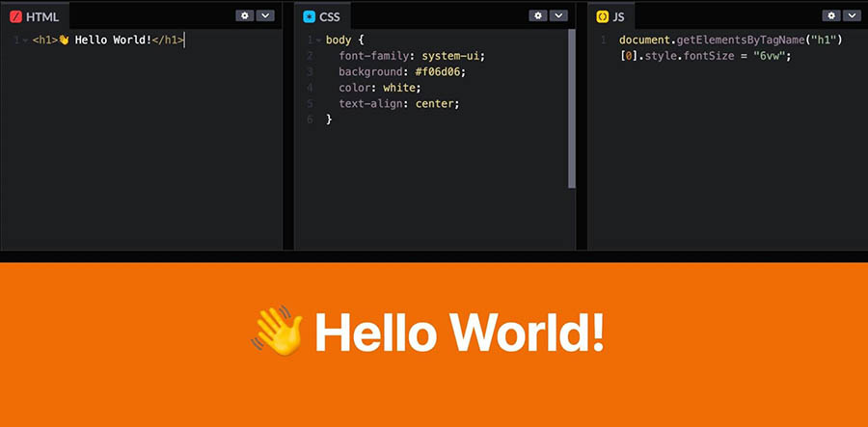Collapse the h1 line fold arrow
The width and height of the screenshot is (868, 427).
(25, 40)
